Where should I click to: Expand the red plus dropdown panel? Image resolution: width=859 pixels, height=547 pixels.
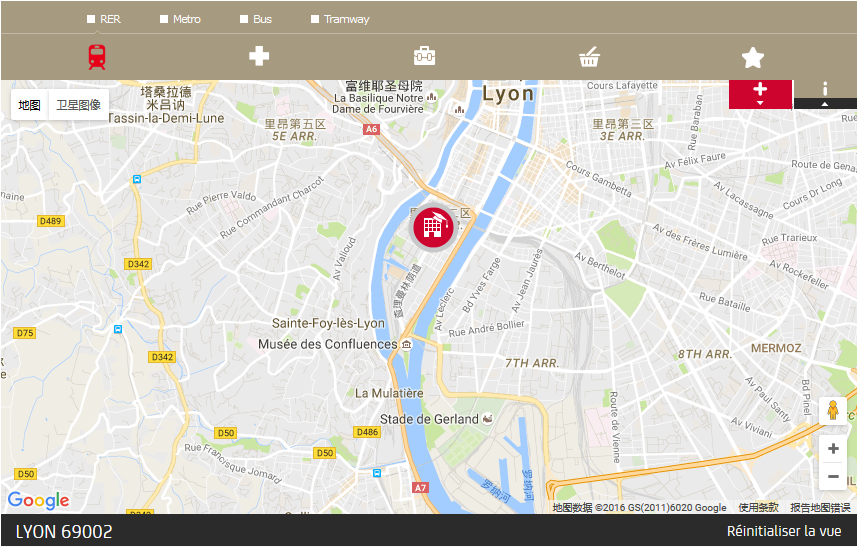760,94
